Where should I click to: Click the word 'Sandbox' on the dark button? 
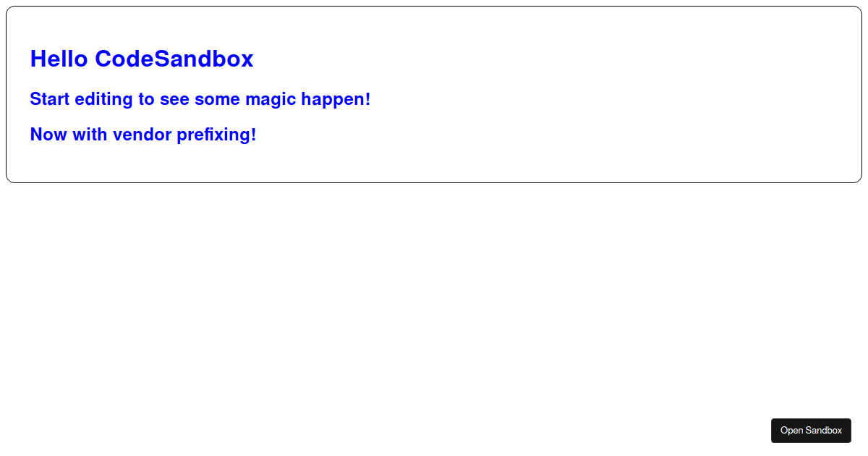[x=824, y=431]
